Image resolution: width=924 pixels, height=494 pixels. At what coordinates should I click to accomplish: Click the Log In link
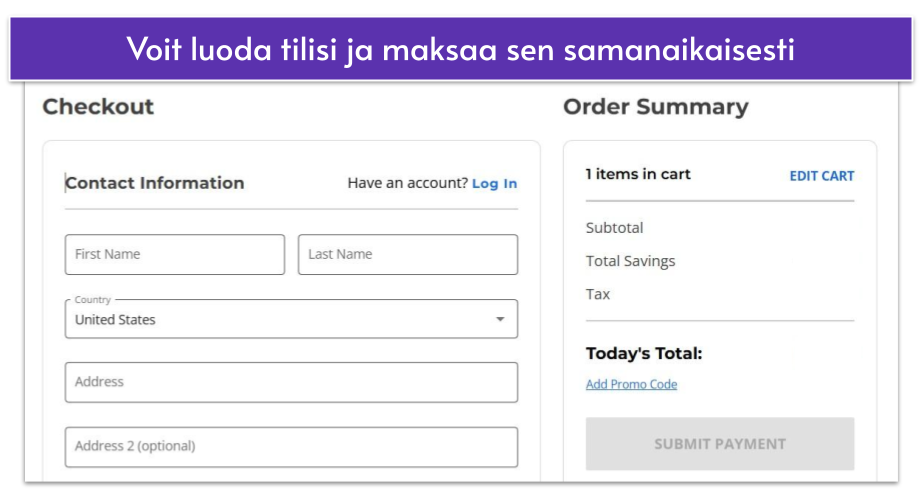[x=495, y=184]
